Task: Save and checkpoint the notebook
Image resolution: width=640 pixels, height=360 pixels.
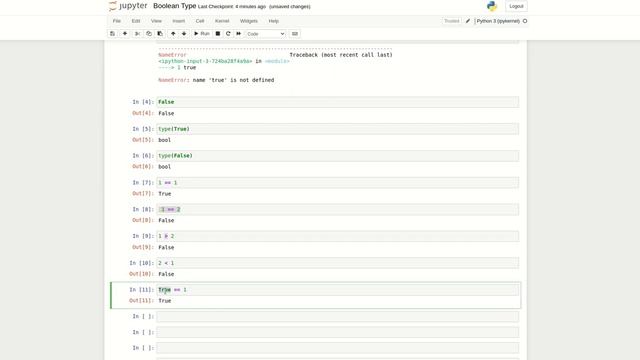Action: click(113, 34)
